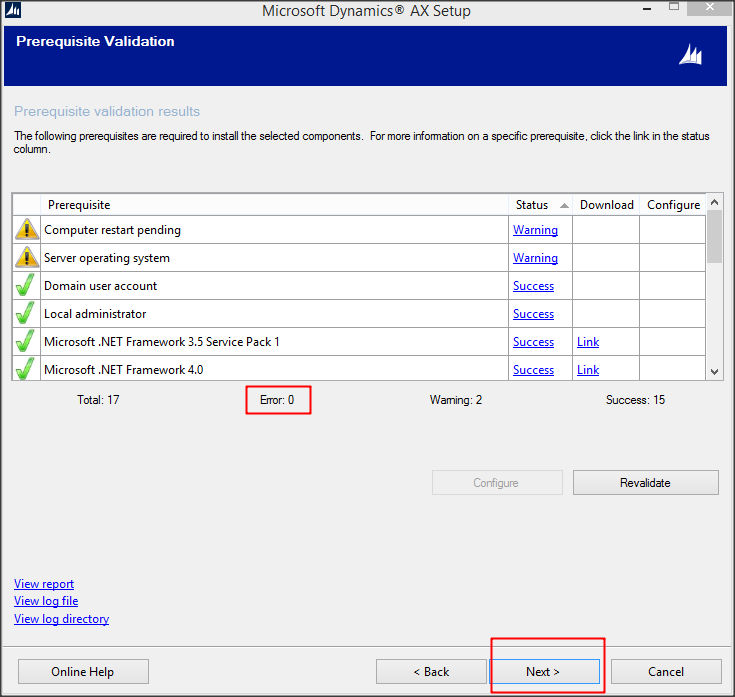This screenshot has height=697, width=735.
Task: Click the prerequisite list scrollbar thumb
Action: (x=714, y=236)
